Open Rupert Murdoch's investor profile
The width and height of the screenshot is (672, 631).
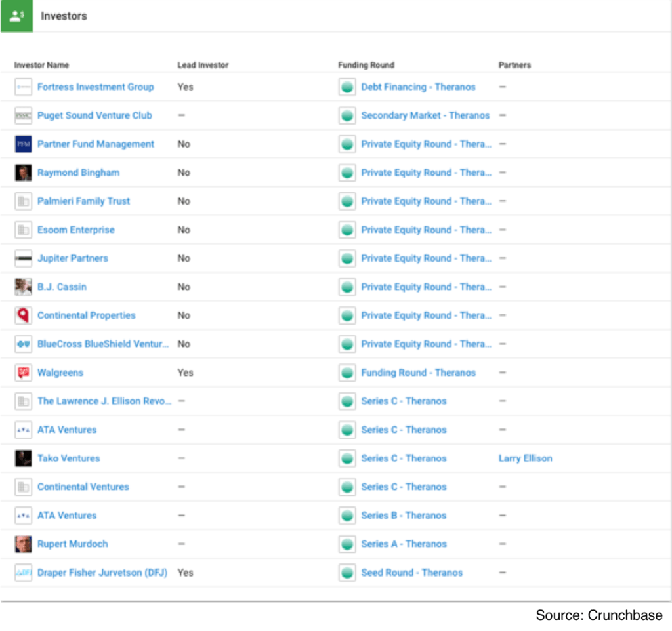pos(72,544)
